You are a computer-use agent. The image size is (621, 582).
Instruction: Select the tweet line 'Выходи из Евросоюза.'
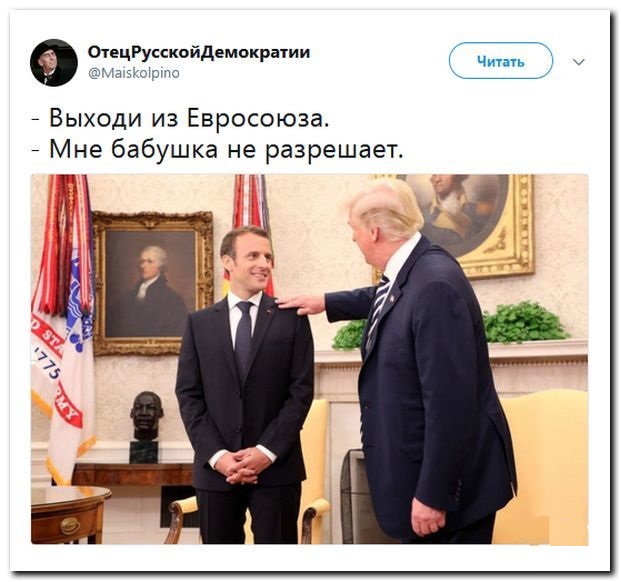(189, 118)
